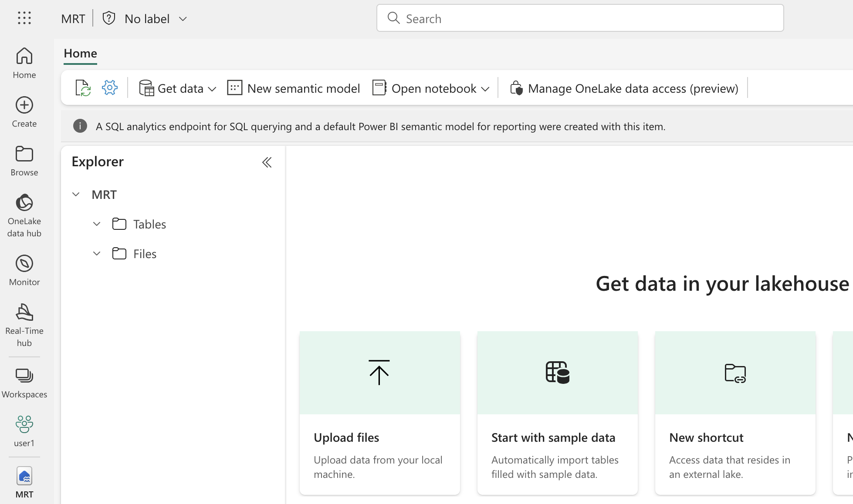Go to Home in left sidebar
This screenshot has width=853, height=504.
tap(24, 63)
